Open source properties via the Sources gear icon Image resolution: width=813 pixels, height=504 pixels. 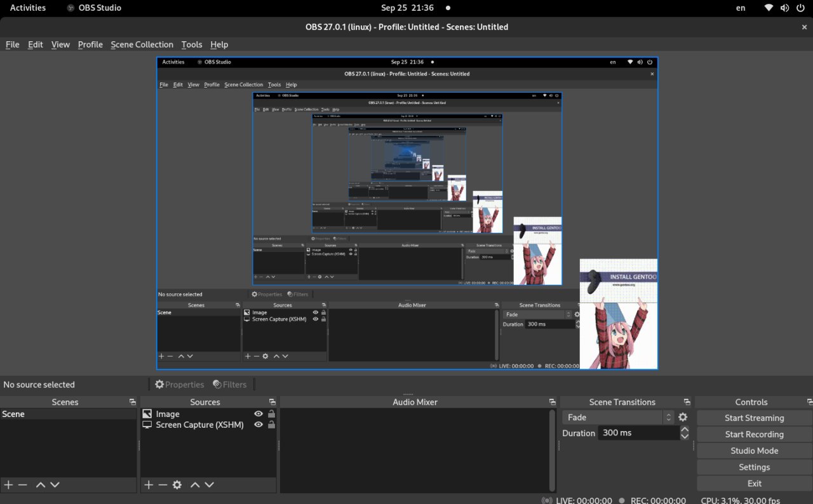[177, 484]
